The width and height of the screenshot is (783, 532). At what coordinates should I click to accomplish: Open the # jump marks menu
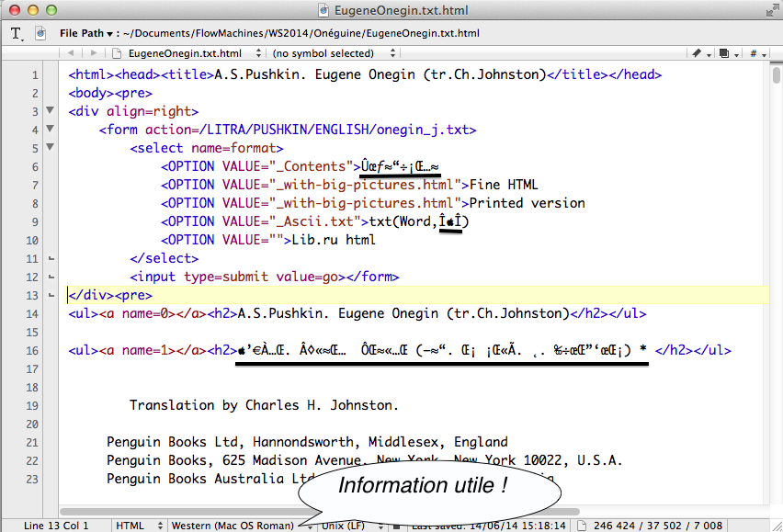(757, 54)
